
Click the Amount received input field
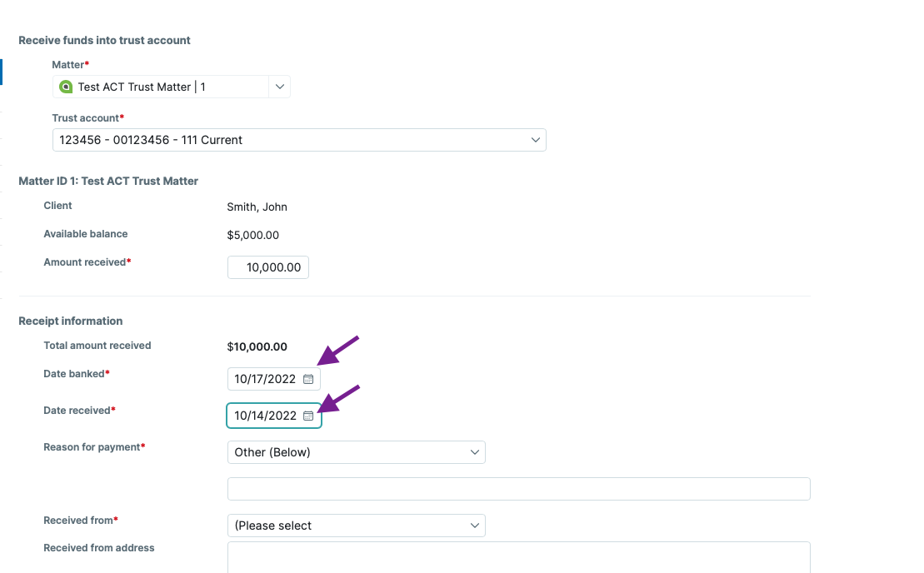click(268, 267)
